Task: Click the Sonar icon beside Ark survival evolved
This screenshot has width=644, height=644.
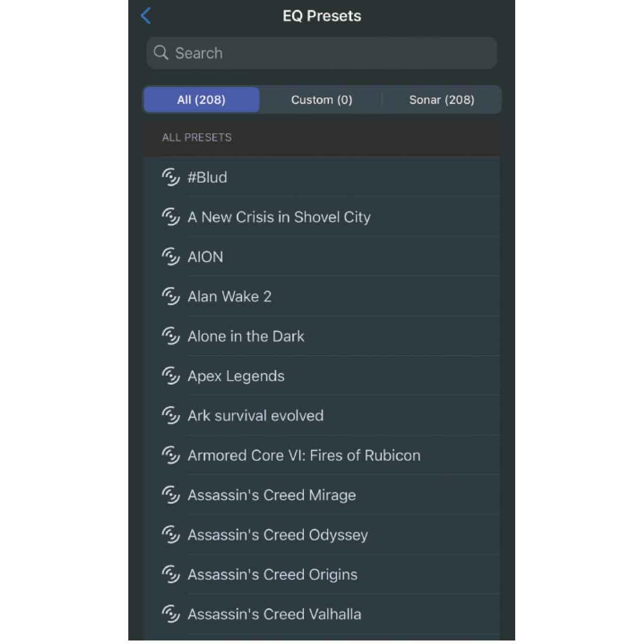Action: click(171, 416)
